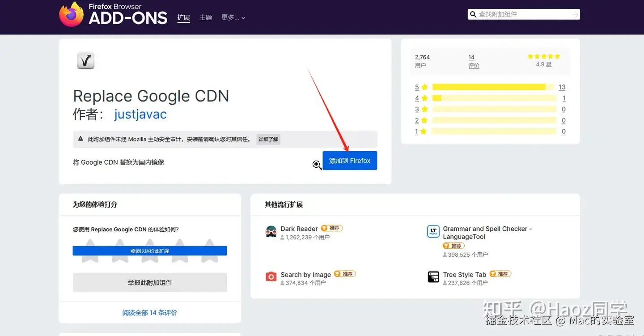Click the Replace Google CDN extension icon

[x=85, y=60]
